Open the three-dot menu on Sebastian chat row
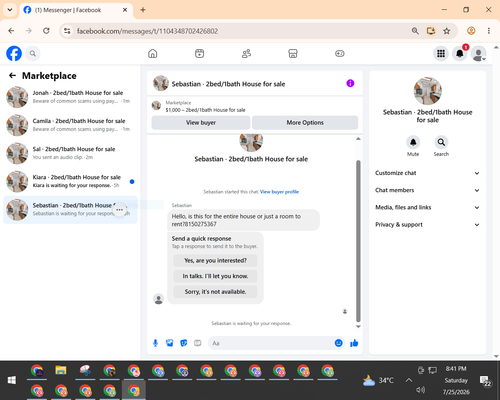 120,210
